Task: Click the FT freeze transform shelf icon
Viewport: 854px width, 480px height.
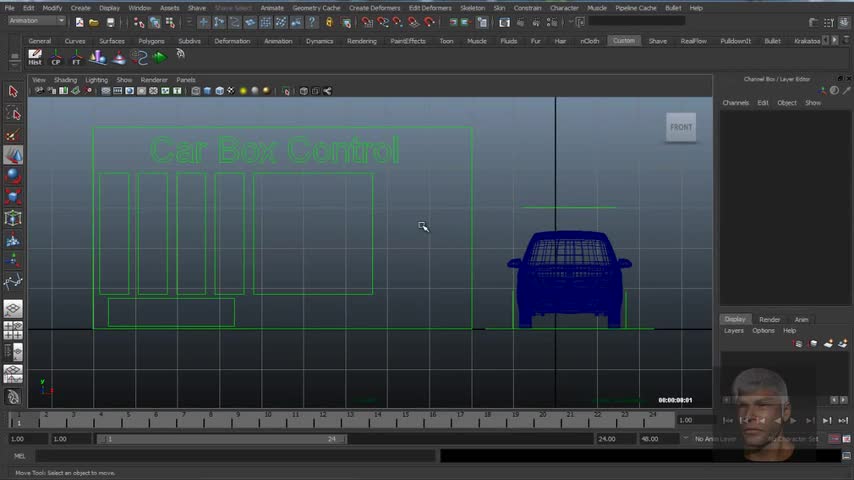Action: click(x=76, y=58)
